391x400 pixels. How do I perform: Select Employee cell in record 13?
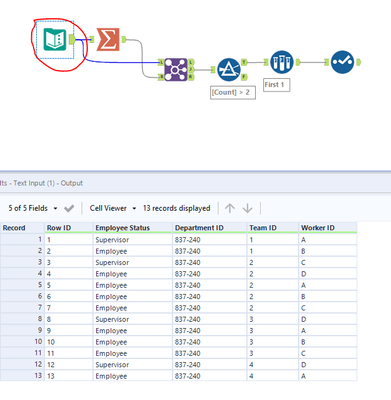pyautogui.click(x=133, y=376)
